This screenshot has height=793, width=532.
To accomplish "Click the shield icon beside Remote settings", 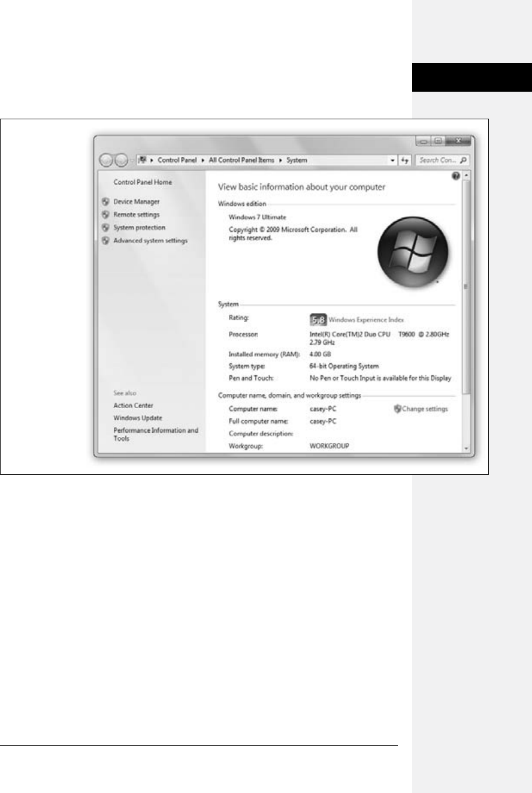I will tap(105, 215).
